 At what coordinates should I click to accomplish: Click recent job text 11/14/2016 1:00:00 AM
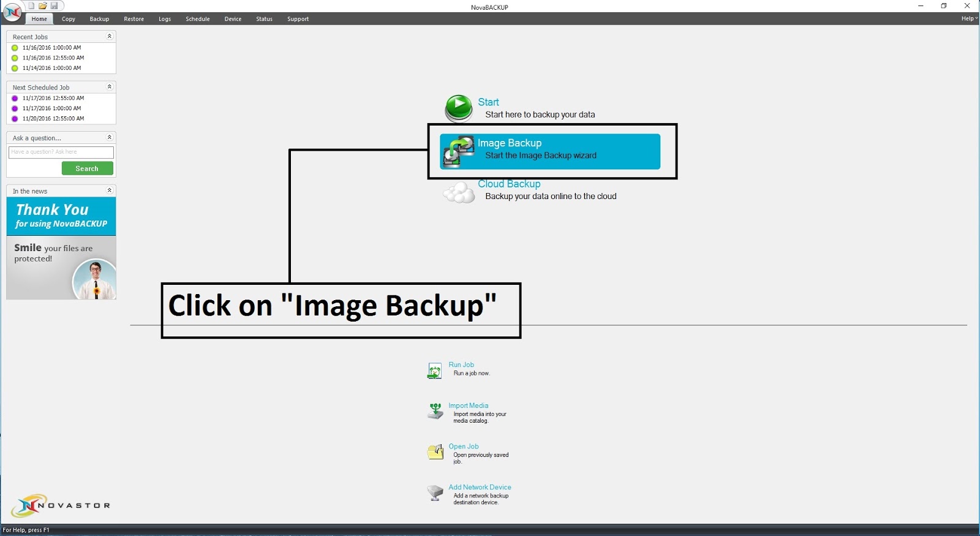(x=51, y=68)
